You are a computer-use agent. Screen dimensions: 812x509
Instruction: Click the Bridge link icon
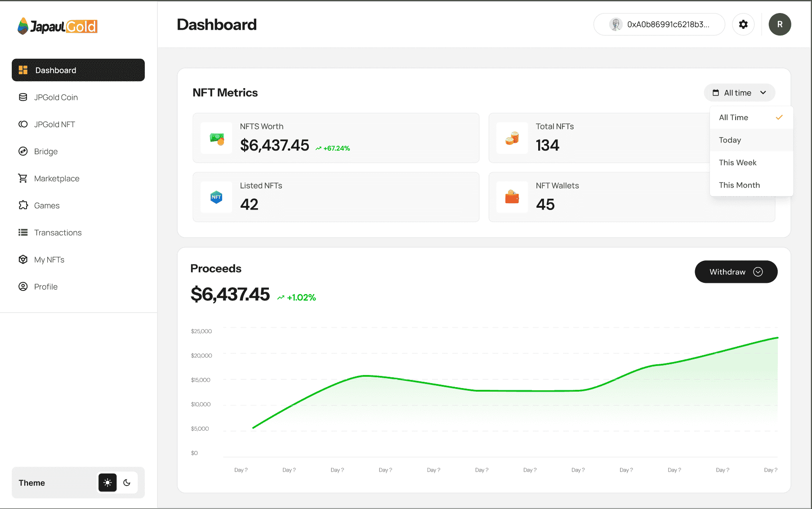pyautogui.click(x=23, y=151)
